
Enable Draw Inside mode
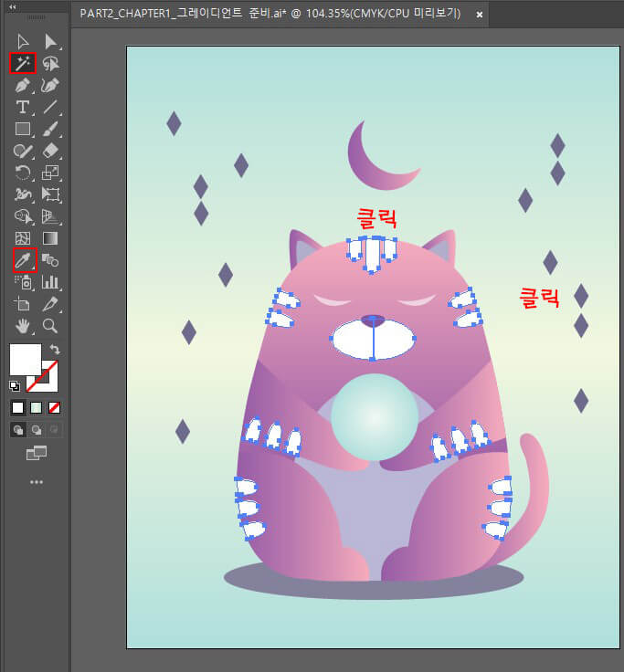54,430
